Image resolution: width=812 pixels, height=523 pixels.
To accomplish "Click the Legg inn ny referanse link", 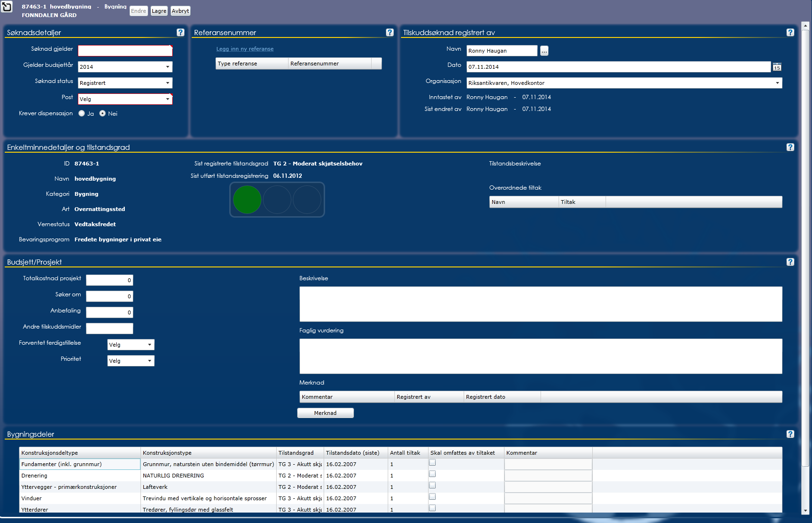I will click(245, 49).
